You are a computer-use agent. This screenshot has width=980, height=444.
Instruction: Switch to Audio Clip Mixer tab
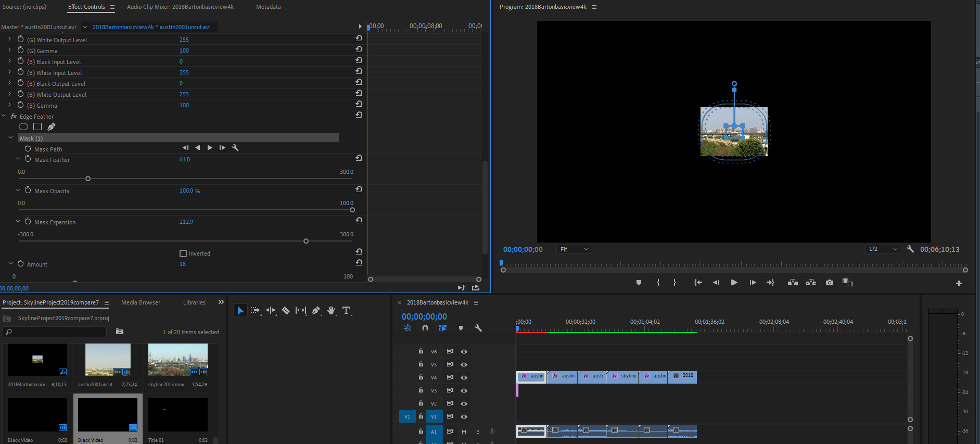180,7
